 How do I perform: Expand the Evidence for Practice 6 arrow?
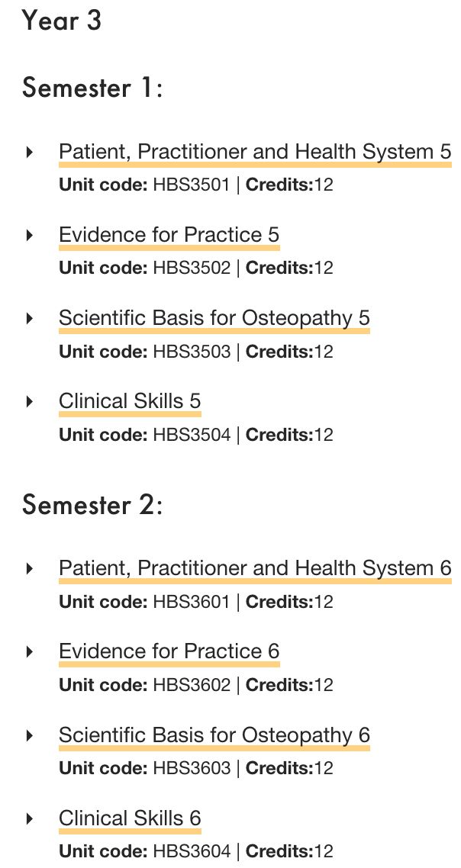click(x=30, y=651)
